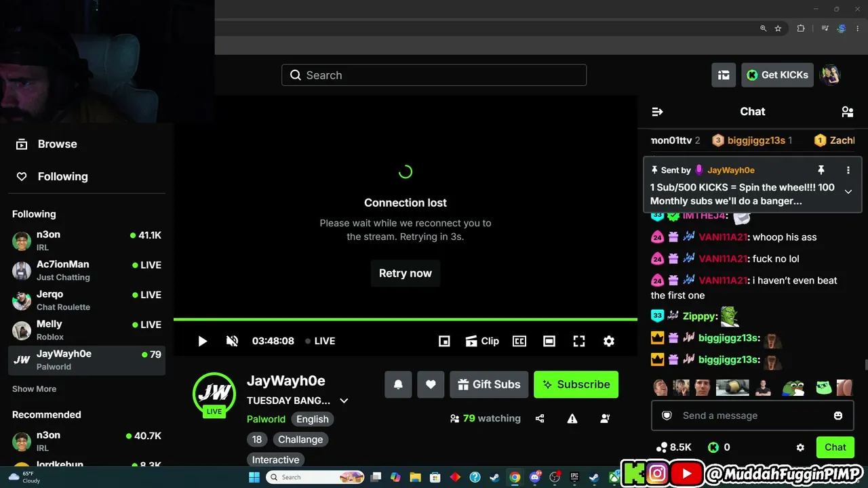
Task: Open the Palworld category link
Action: [266, 419]
